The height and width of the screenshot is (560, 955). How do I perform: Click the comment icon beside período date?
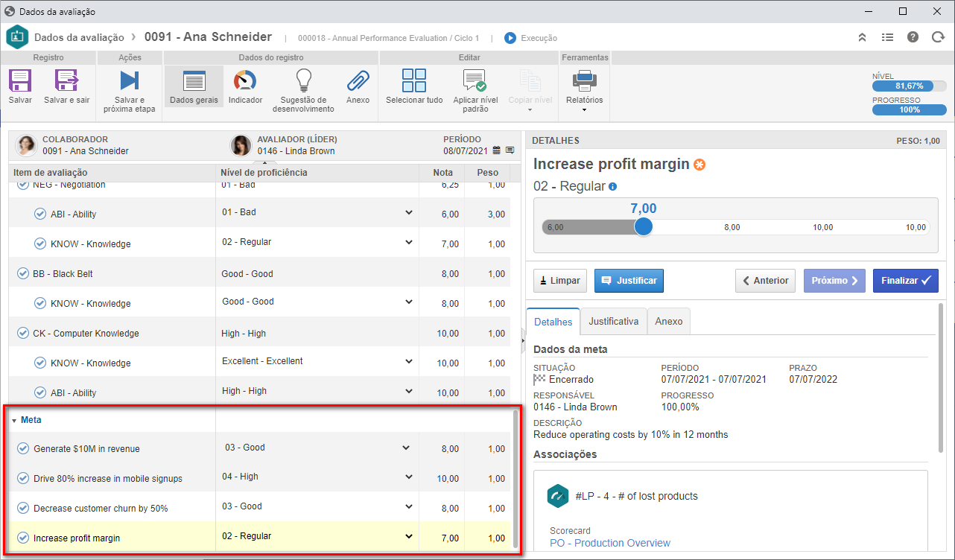(510, 150)
